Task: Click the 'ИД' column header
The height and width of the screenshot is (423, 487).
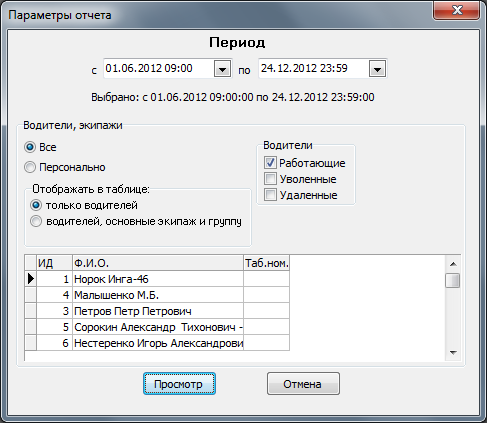Action: click(54, 263)
